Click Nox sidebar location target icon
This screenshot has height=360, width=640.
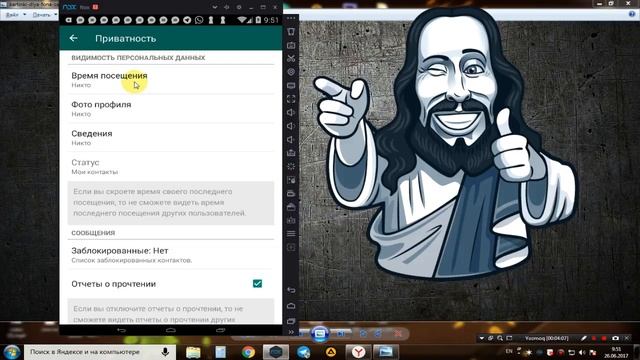291,72
